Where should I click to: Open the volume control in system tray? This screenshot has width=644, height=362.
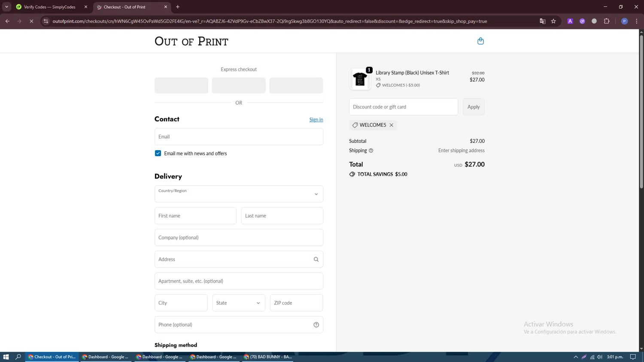tap(600, 357)
